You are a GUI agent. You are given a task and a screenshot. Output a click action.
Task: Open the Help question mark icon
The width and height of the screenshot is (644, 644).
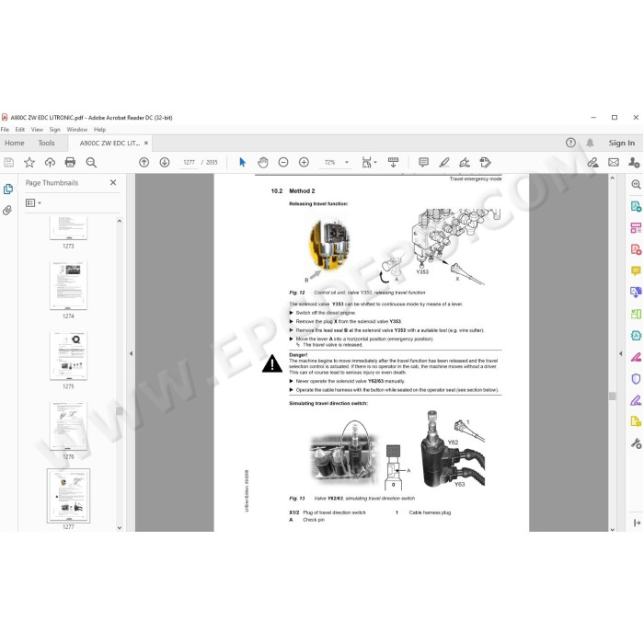[x=570, y=143]
